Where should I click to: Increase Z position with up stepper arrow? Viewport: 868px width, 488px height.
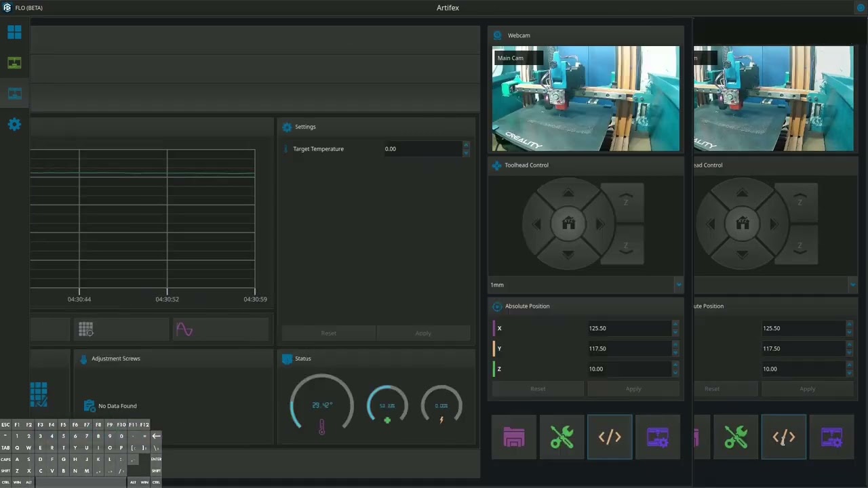tap(675, 365)
